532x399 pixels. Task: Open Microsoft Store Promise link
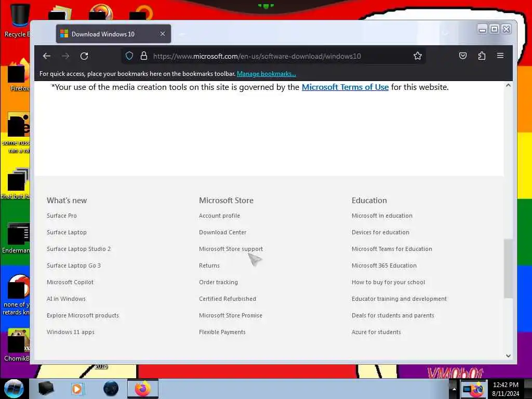point(230,315)
